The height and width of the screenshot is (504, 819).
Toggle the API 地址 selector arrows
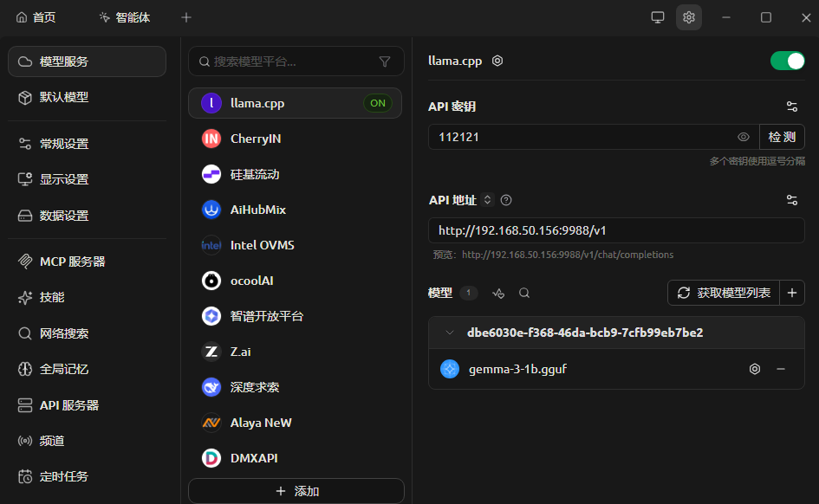(487, 200)
